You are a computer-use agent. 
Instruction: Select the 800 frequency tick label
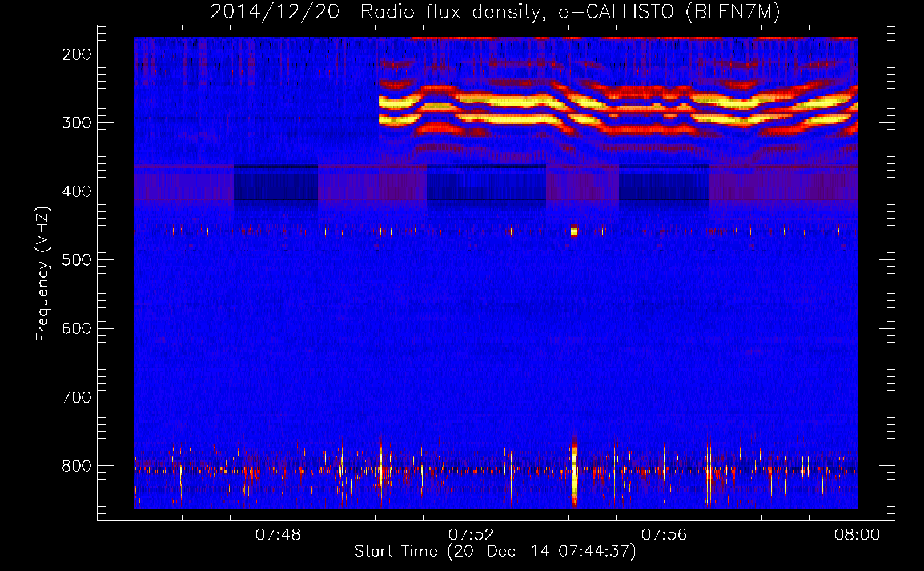pos(77,465)
